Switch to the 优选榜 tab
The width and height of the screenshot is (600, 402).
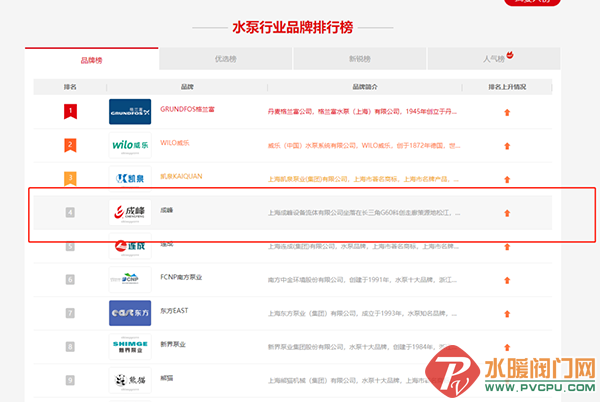pyautogui.click(x=225, y=59)
